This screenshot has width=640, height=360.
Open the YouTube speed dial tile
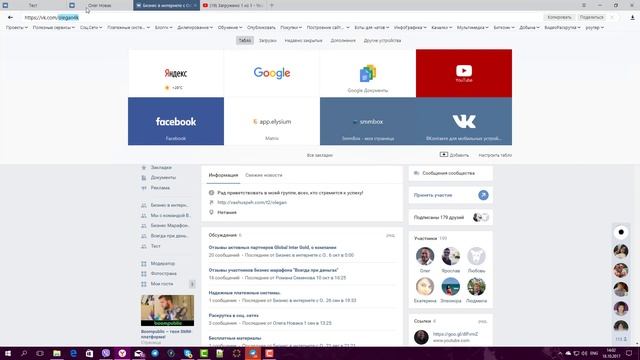464,73
